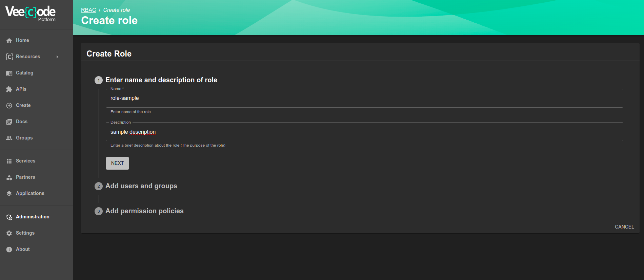Click the About info icon
Screen dimensions: 644x280
click(9, 250)
